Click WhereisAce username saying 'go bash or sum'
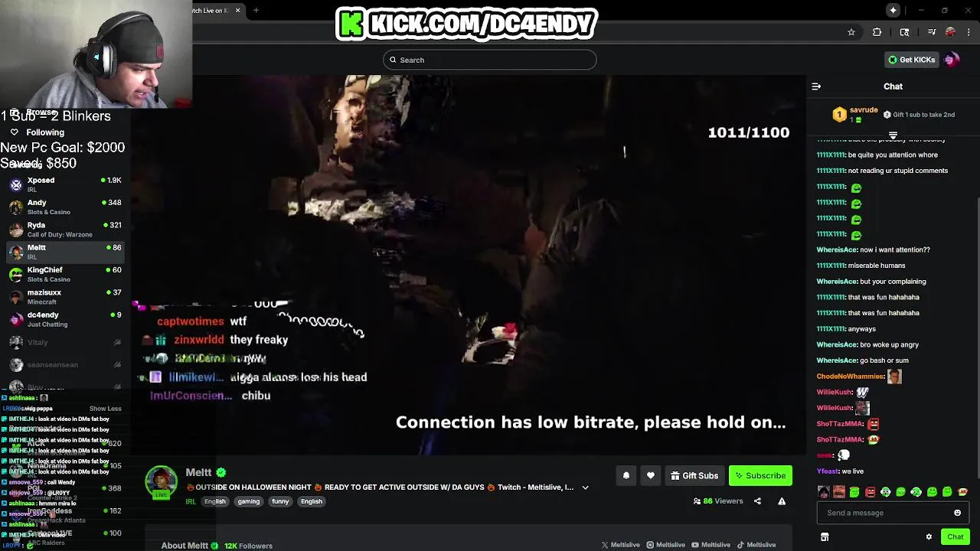The image size is (980, 551). click(836, 360)
